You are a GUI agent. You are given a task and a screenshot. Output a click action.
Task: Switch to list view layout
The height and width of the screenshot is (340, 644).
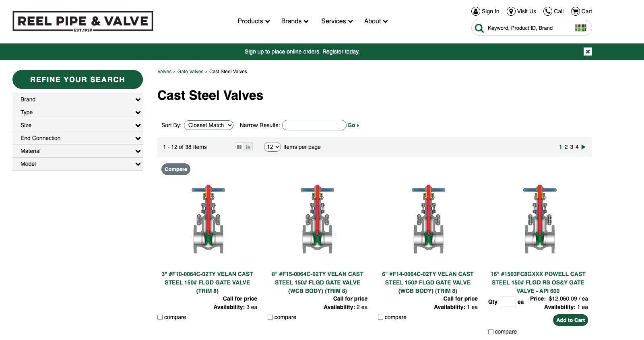pyautogui.click(x=248, y=147)
